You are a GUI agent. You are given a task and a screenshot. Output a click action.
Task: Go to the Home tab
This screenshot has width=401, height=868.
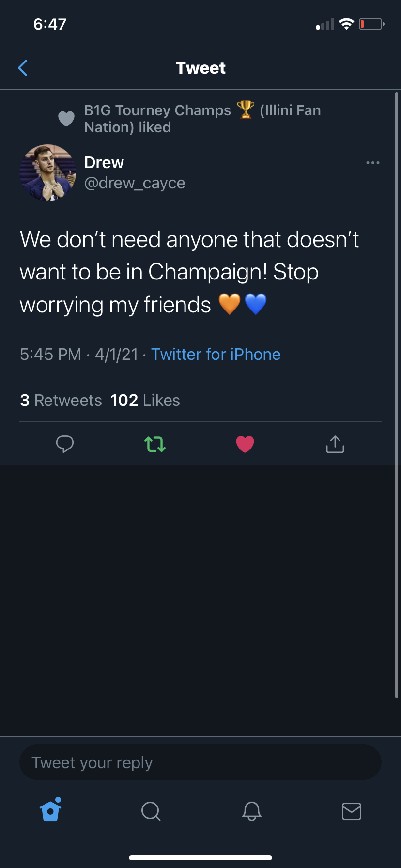[x=51, y=810]
